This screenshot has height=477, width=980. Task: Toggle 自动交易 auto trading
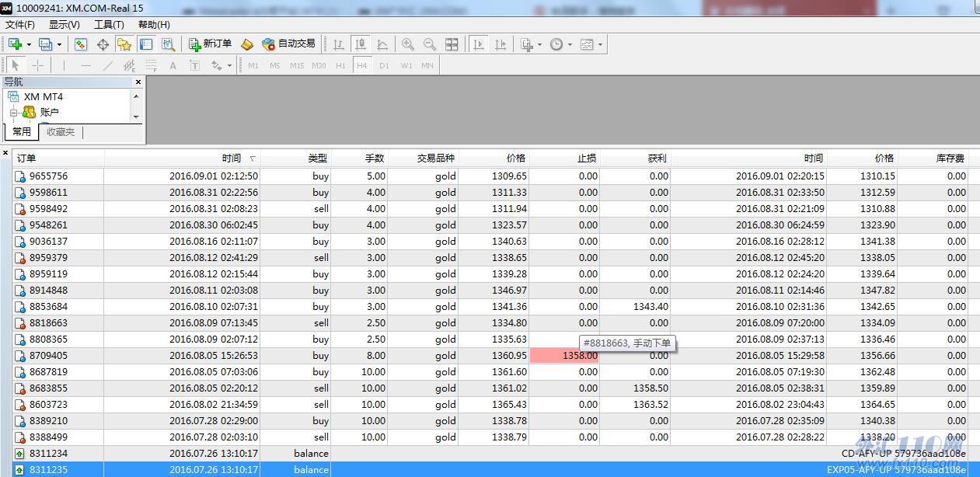[x=288, y=44]
